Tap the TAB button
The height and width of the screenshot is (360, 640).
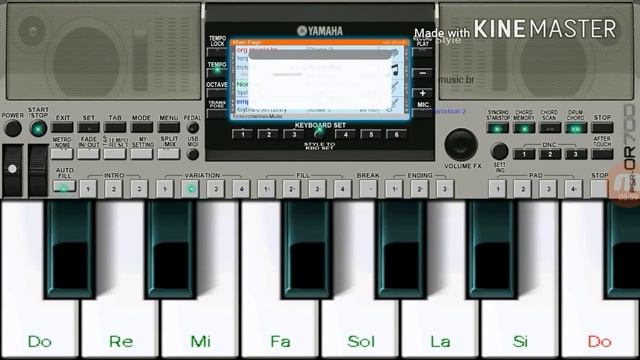coord(115,127)
